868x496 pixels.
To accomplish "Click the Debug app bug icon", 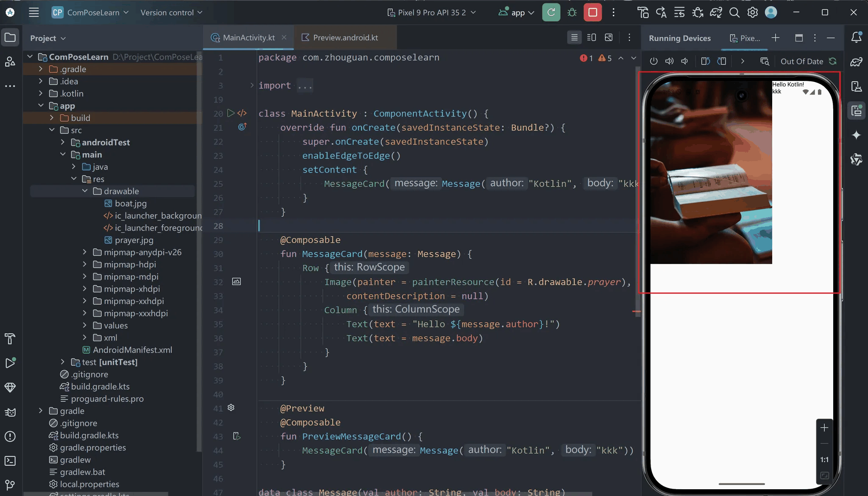I will click(x=572, y=13).
